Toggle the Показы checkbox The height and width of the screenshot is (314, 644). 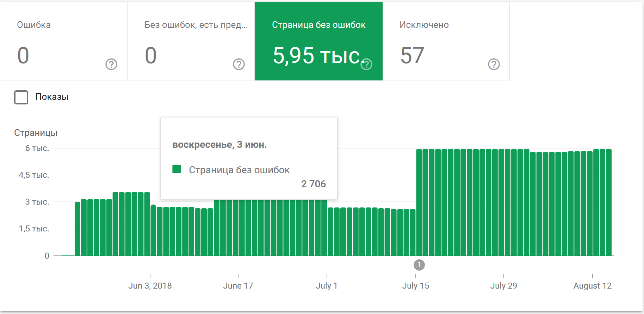21,97
